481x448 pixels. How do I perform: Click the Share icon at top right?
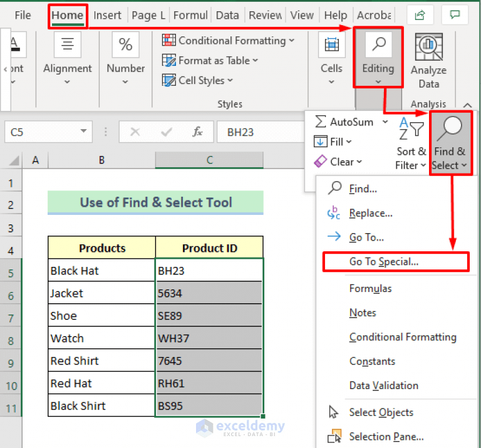coord(420,15)
